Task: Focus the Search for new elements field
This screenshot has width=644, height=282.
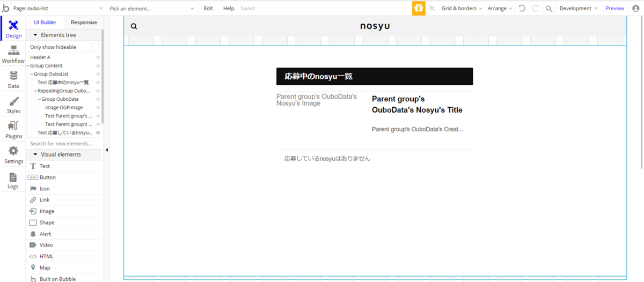Action: click(64, 144)
